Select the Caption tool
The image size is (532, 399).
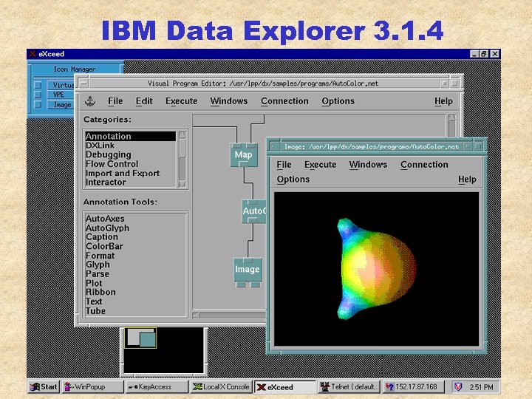click(102, 237)
